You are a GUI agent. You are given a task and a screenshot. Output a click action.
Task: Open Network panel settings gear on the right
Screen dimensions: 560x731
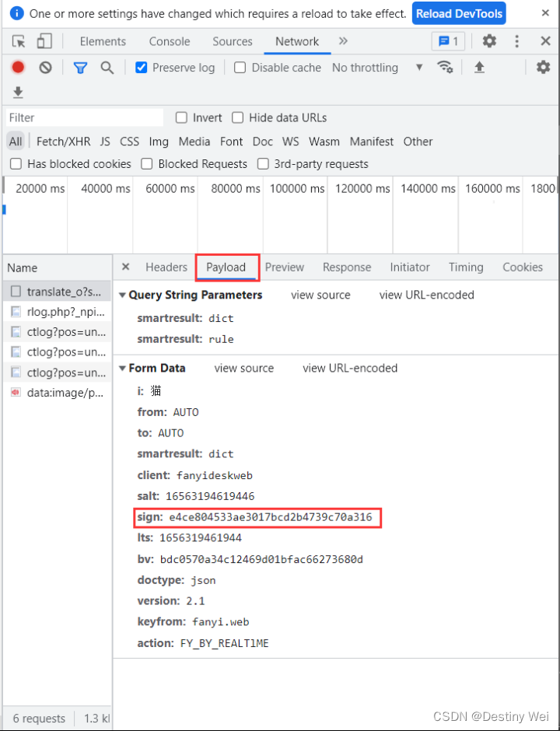pos(543,67)
